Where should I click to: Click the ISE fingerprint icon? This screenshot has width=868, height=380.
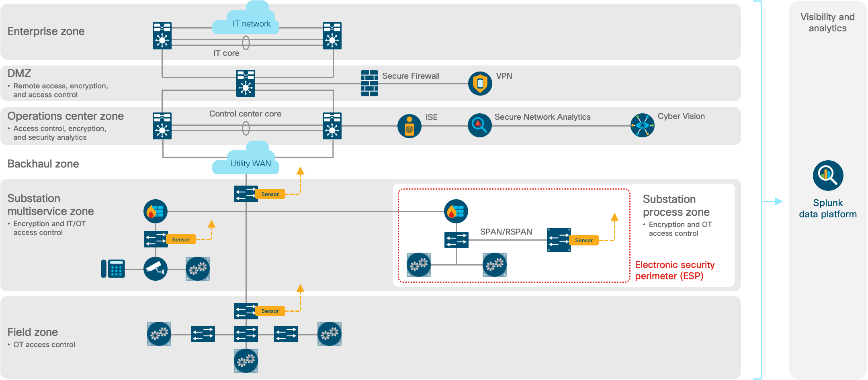(x=409, y=126)
